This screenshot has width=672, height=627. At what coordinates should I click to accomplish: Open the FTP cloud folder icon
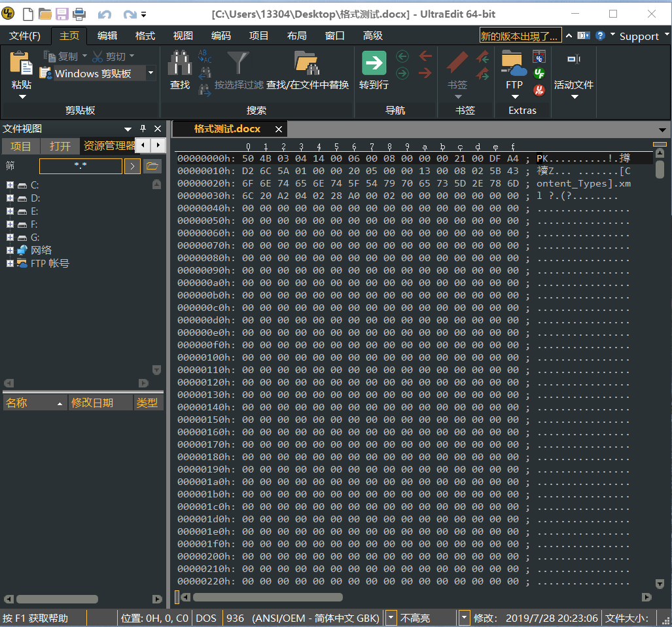tap(514, 63)
